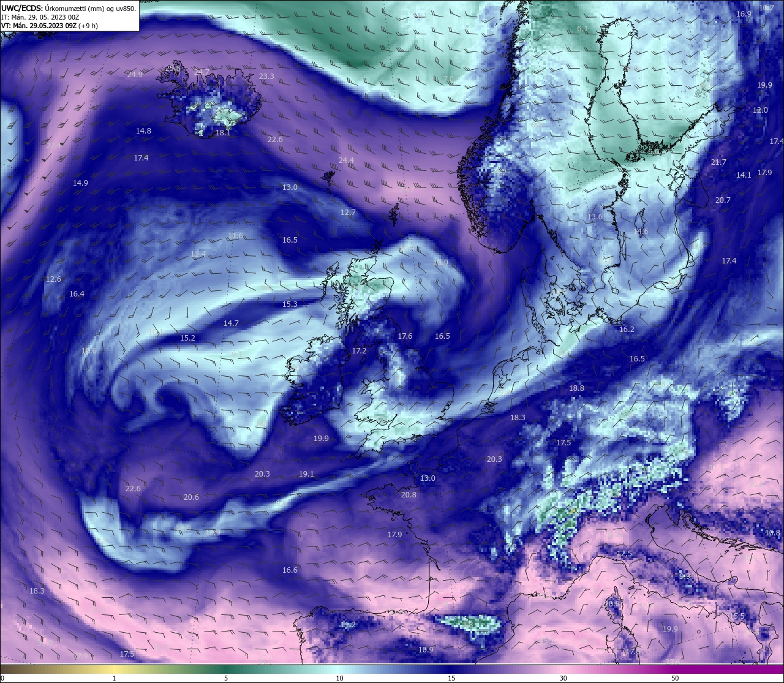Click the IT initialization time line reading 00Z
Screen dimensions: 784x683
(x=40, y=17)
